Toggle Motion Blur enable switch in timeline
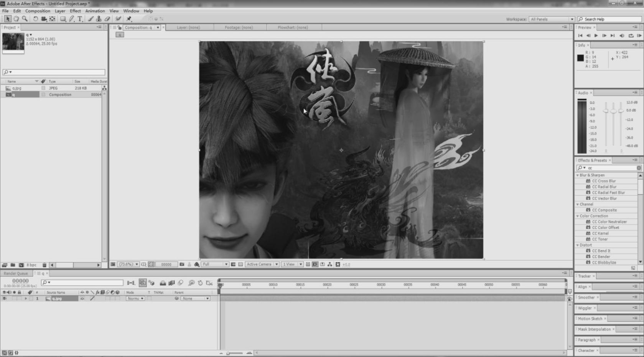This screenshot has height=357, width=644. pos(181,283)
